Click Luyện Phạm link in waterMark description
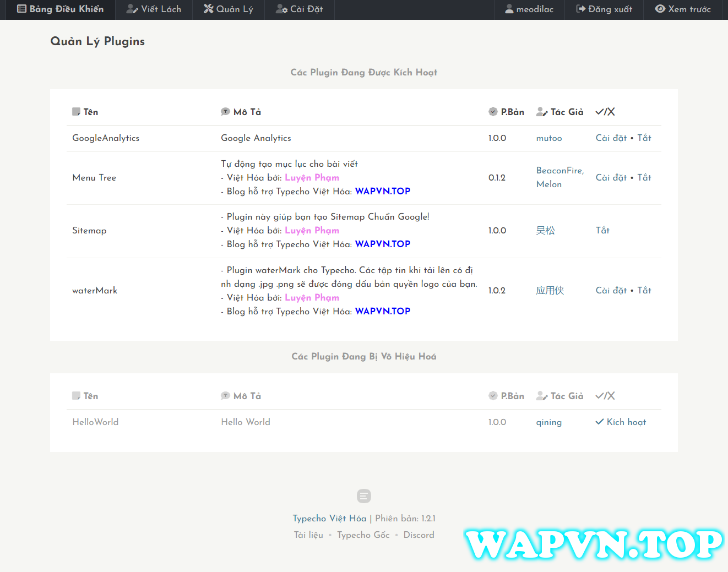Viewport: 728px width, 572px height. click(x=312, y=298)
